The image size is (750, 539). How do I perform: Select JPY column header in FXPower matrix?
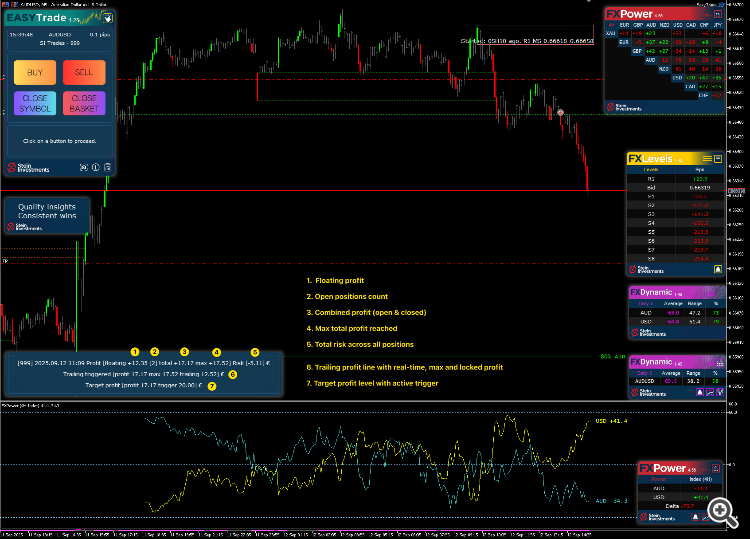[717, 25]
